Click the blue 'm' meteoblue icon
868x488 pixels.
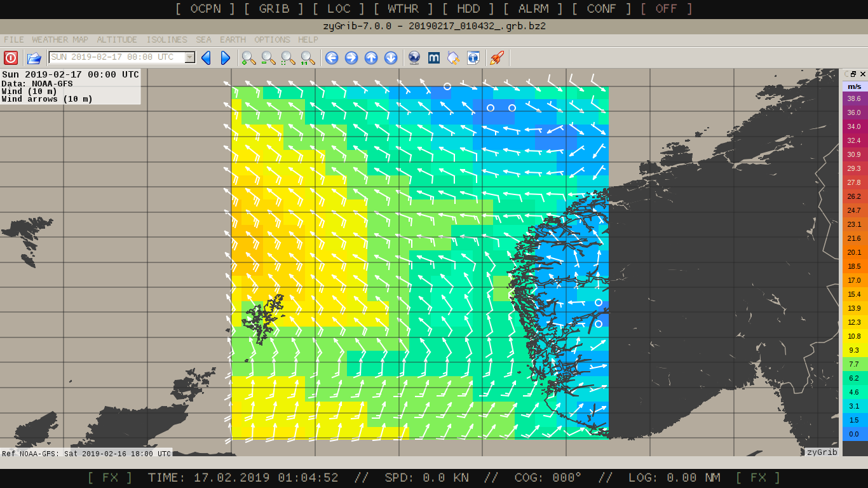pyautogui.click(x=434, y=58)
